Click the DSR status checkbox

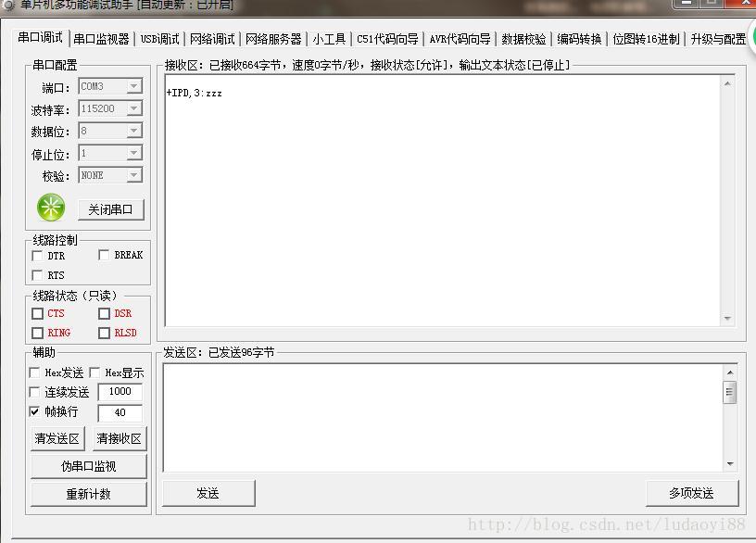[x=104, y=313]
